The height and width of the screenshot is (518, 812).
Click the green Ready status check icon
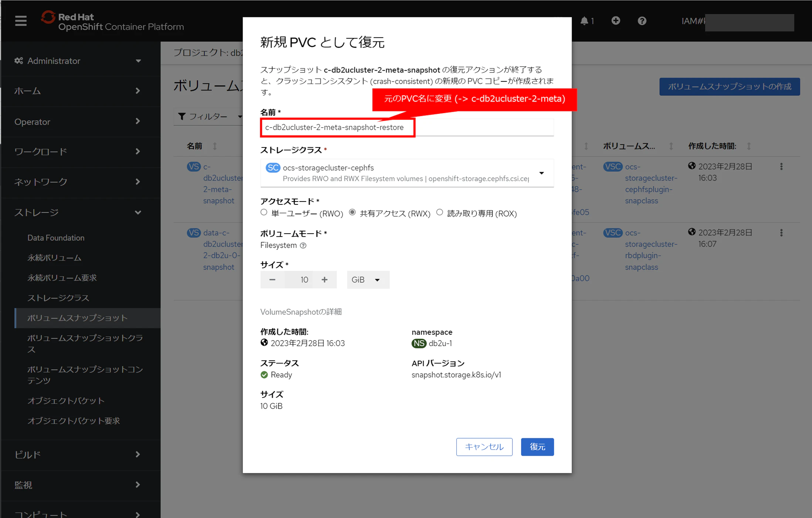coord(264,375)
